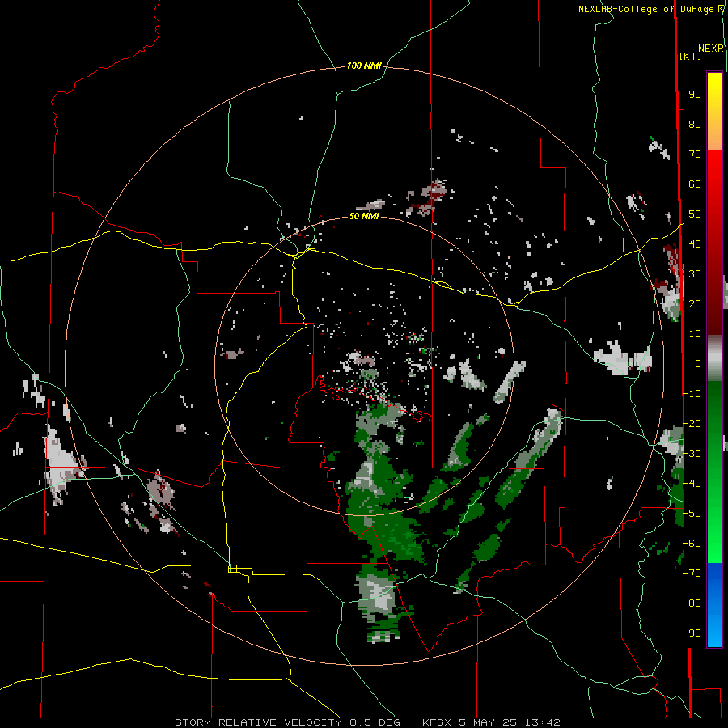
Task: Click the "70" velocity scale label
Action: coord(695,154)
